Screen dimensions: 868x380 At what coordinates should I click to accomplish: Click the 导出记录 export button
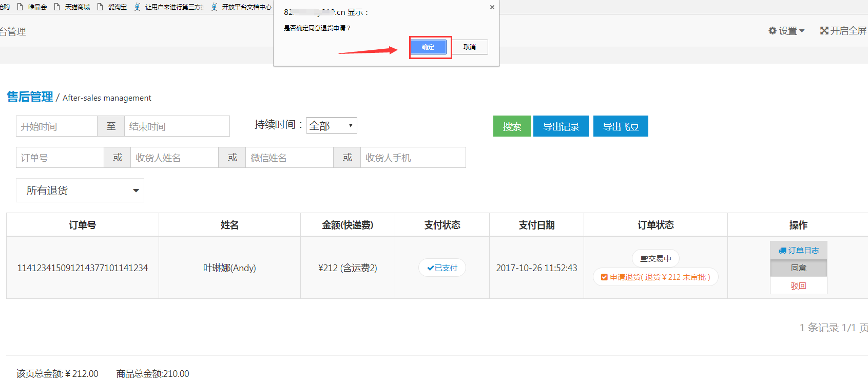[561, 126]
